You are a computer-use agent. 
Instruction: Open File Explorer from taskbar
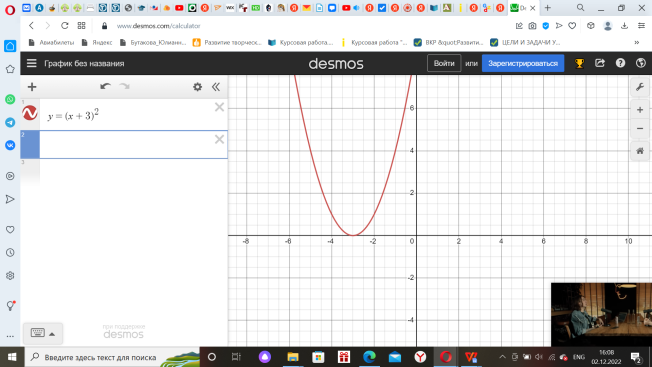(x=293, y=357)
